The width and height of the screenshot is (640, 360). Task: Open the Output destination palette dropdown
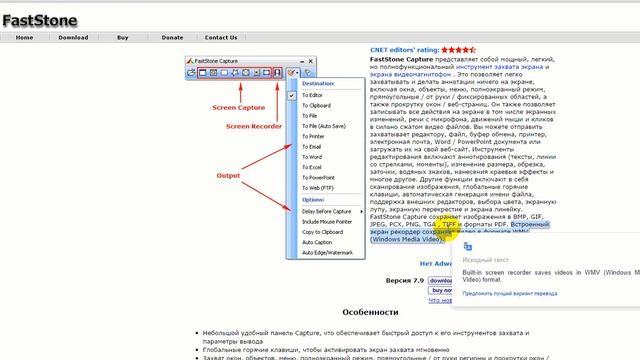pos(292,73)
